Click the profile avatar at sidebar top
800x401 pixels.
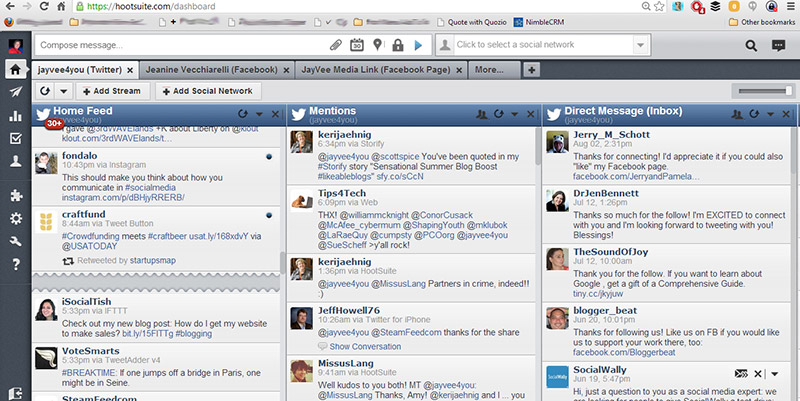16,46
